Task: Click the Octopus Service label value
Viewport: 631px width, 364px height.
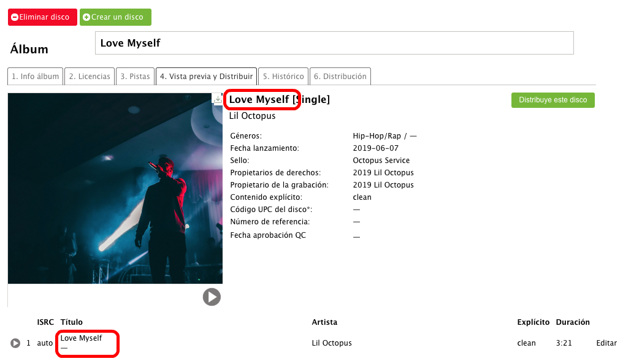Action: tap(381, 161)
